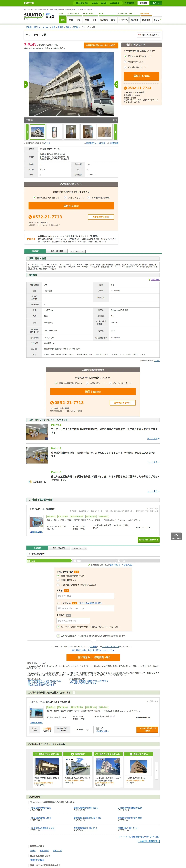Click the orange phone icon beside 0532-21-7713 in sidebar
186x868 pixels.
pyautogui.click(x=125, y=88)
